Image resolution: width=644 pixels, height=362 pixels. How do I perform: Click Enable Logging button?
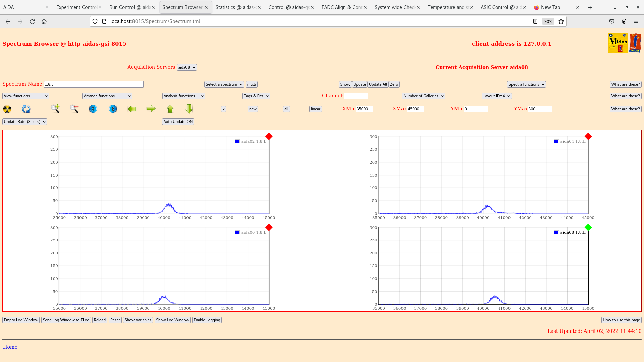pos(207,320)
